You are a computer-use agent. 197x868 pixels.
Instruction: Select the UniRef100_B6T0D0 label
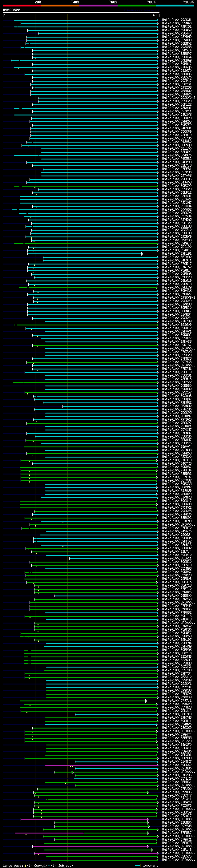tap(176, 257)
